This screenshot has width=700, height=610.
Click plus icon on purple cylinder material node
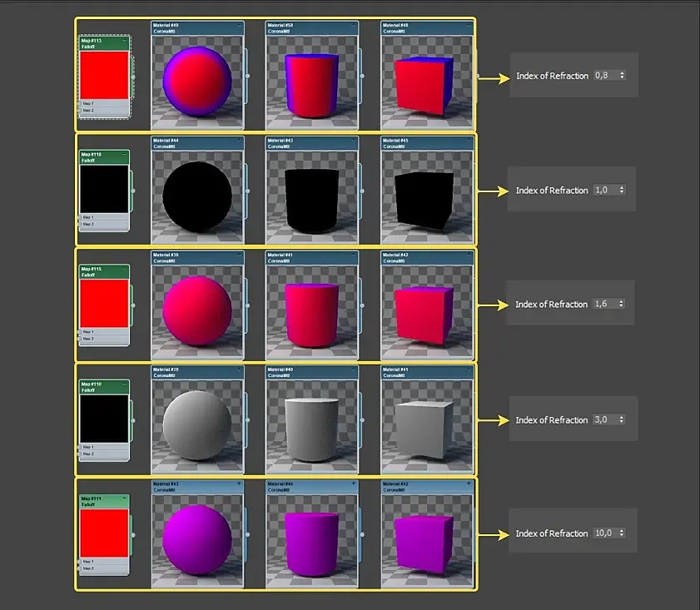click(354, 484)
